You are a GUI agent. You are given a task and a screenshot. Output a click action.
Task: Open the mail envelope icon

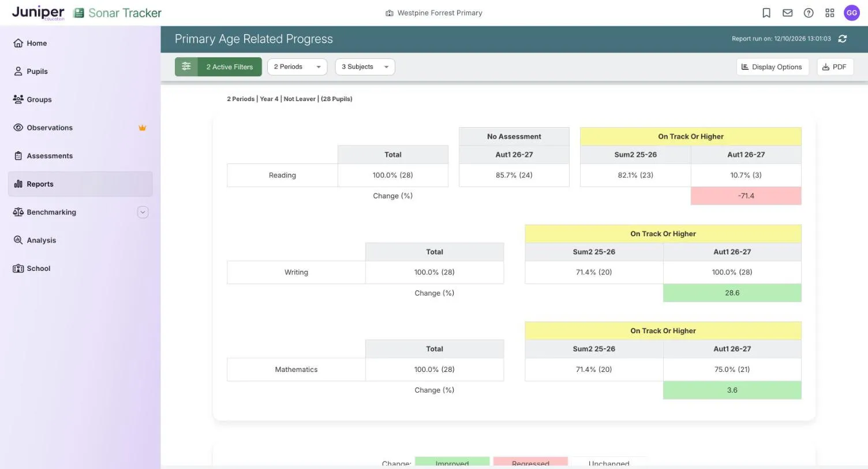pos(787,13)
